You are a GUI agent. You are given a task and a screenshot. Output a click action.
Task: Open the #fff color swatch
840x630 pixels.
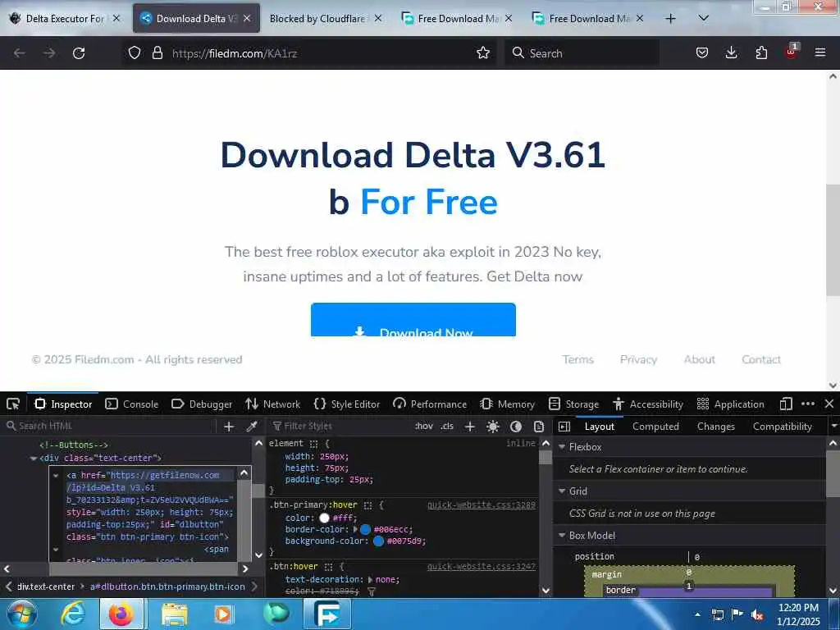pyautogui.click(x=324, y=518)
